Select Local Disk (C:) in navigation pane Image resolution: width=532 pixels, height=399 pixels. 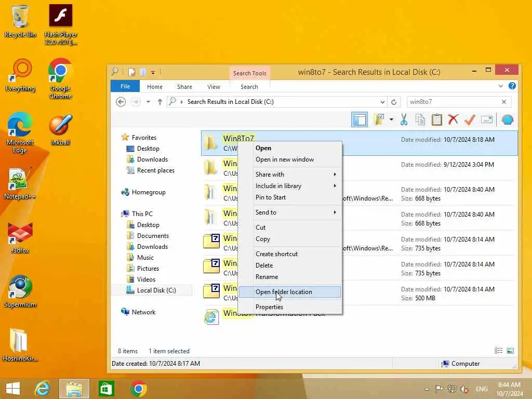[x=156, y=290]
